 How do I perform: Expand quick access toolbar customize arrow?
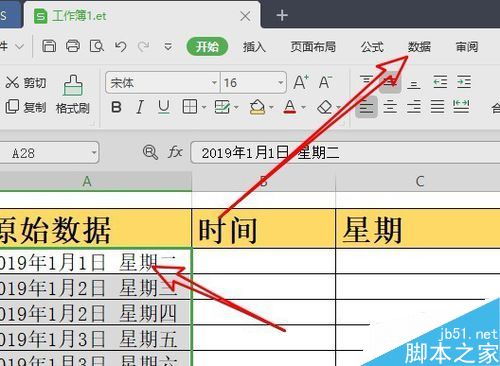tap(168, 47)
